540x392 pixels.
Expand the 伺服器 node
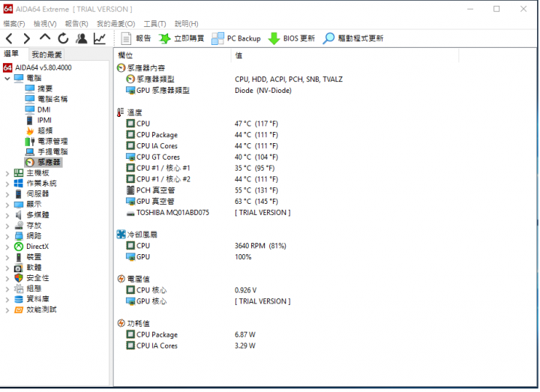(x=7, y=194)
